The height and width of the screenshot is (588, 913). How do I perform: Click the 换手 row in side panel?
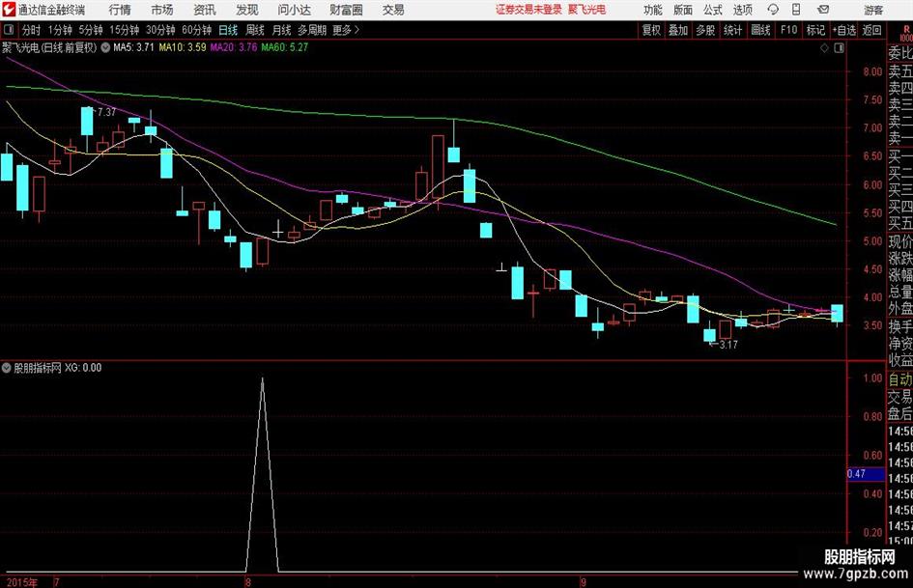click(x=900, y=326)
